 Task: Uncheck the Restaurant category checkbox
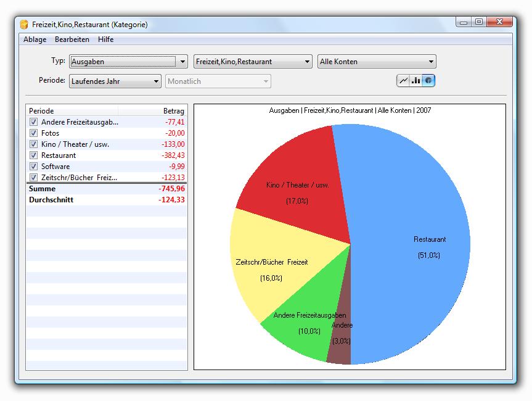[33, 155]
